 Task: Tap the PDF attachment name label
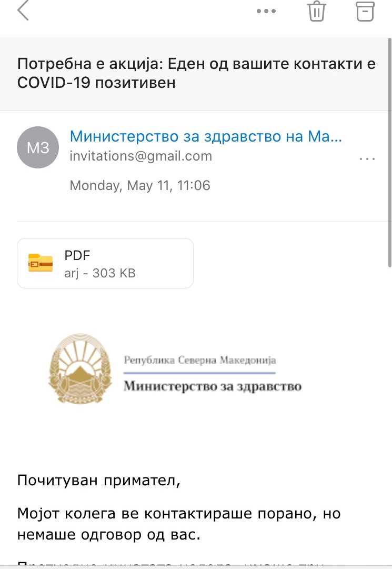[77, 255]
